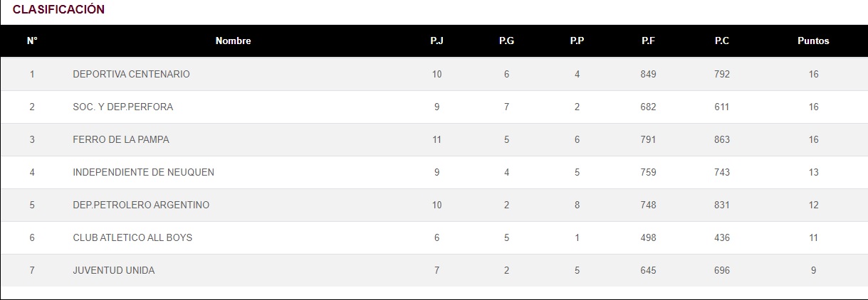Click the P.F column header
868x300 pixels.
point(648,41)
